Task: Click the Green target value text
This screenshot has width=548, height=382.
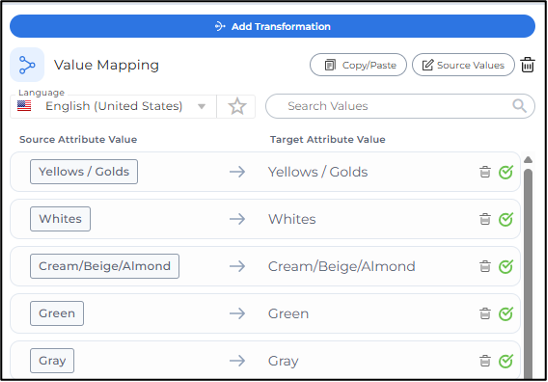Action: [x=288, y=313]
